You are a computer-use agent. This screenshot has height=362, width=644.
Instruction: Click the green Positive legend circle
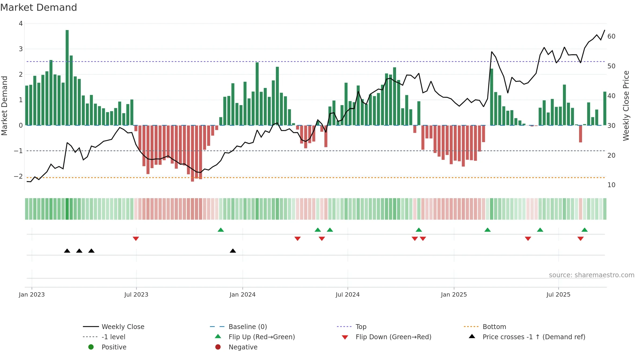(91, 347)
